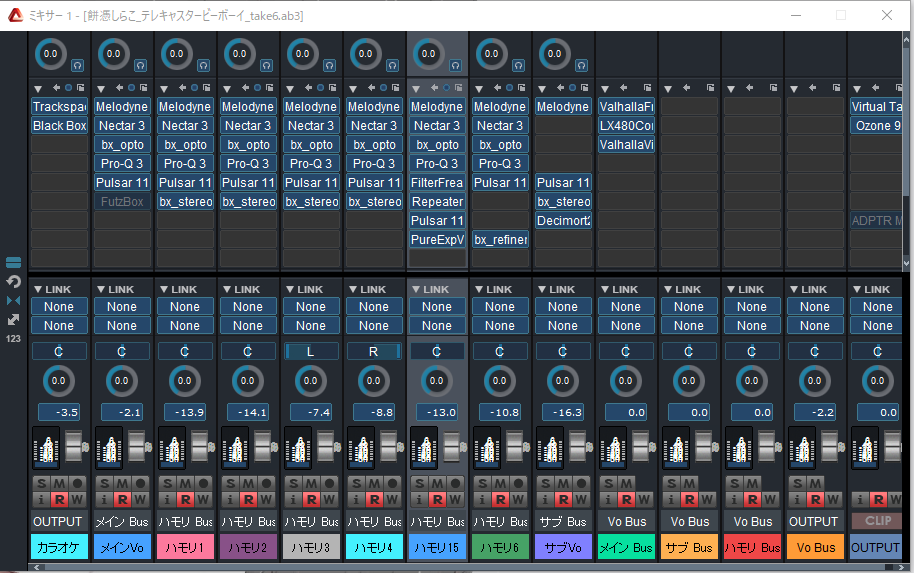This screenshot has height=573, width=914.
Task: Click the phase invert icon on ハモリ4 channel
Action: [392, 65]
